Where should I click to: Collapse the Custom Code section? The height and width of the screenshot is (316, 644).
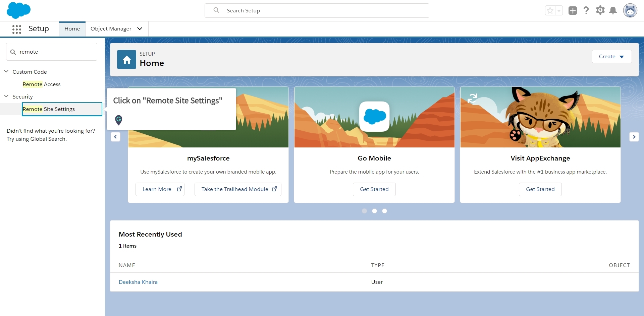point(6,71)
